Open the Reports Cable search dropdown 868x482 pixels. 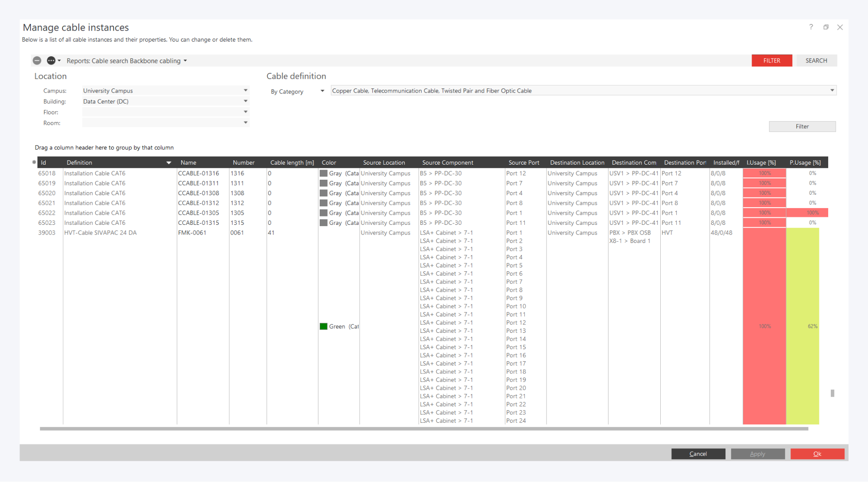click(x=185, y=61)
